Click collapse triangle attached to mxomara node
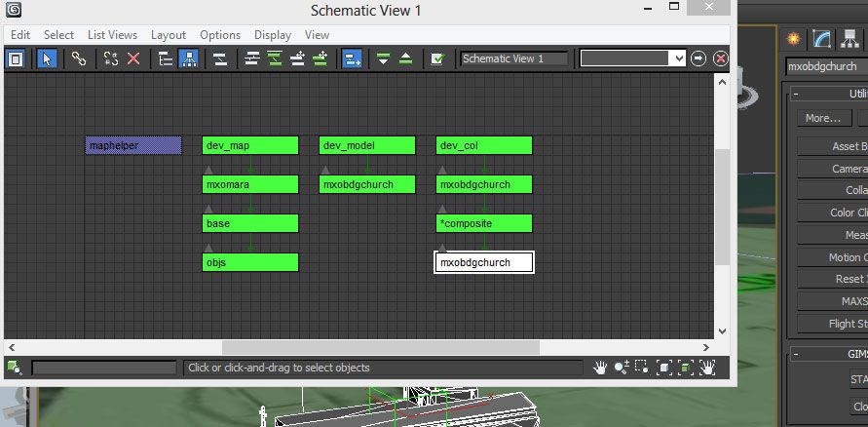The image size is (868, 427). 208,170
